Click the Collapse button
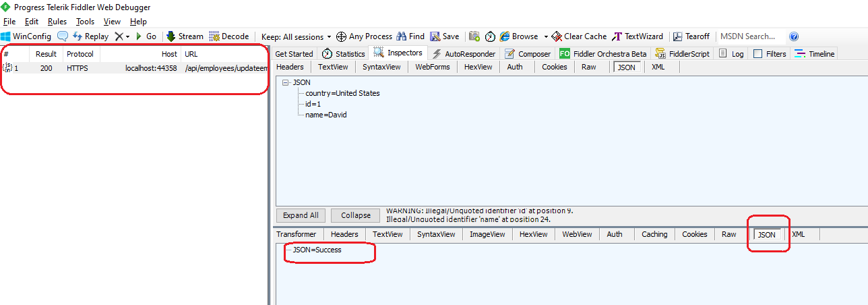 [356, 215]
